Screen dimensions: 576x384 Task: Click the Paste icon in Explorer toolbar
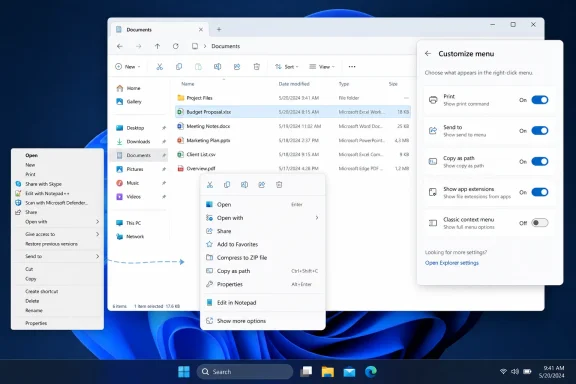point(198,67)
